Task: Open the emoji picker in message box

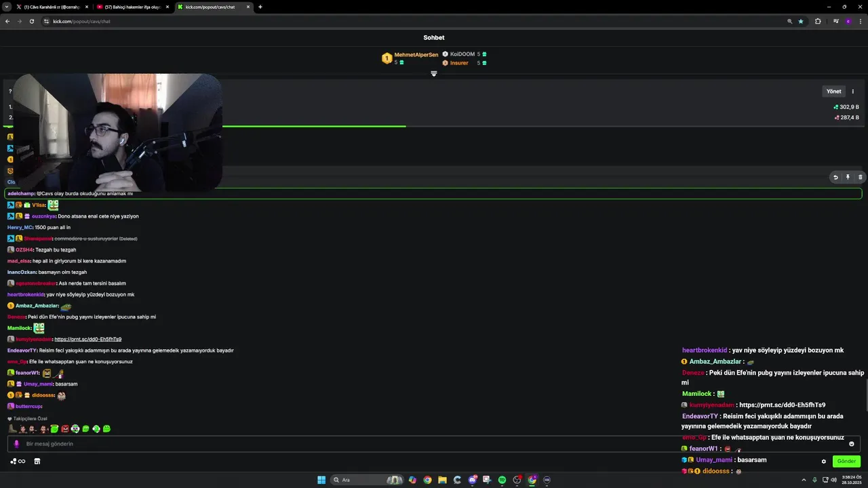Action: click(852, 444)
